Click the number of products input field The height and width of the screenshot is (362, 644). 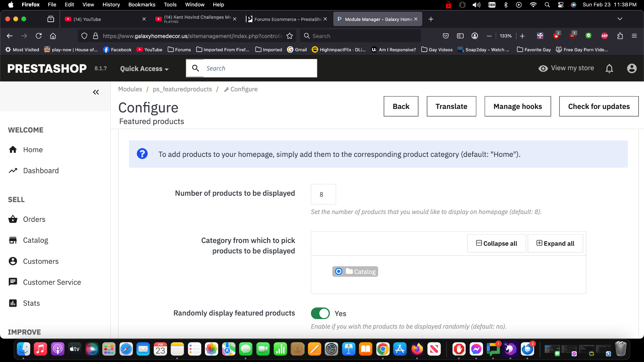click(323, 194)
